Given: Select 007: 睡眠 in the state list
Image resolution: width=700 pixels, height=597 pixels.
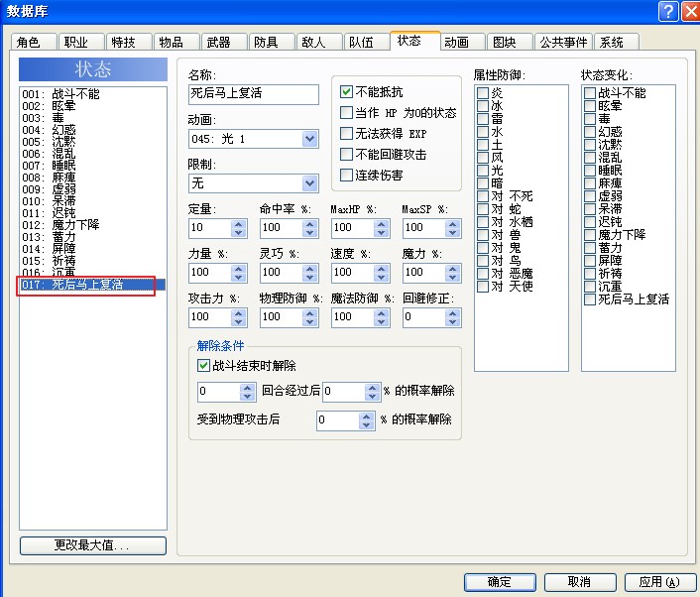Looking at the screenshot, I should 93,166.
